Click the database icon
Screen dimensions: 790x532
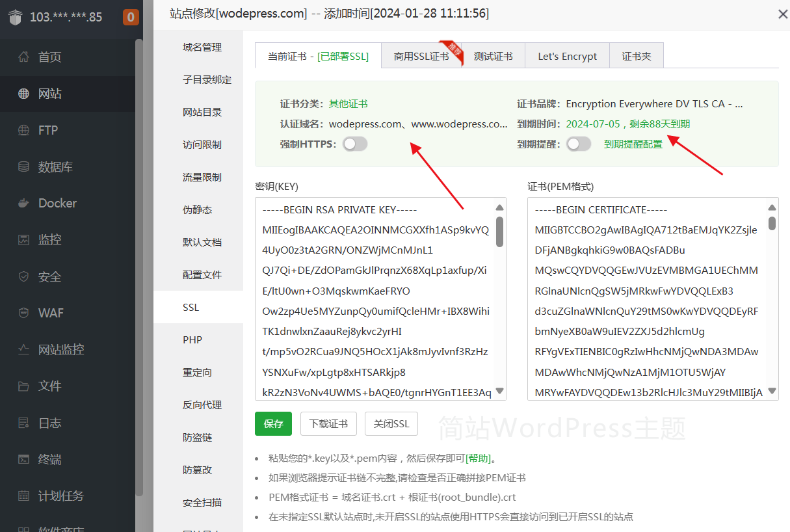pyautogui.click(x=24, y=167)
